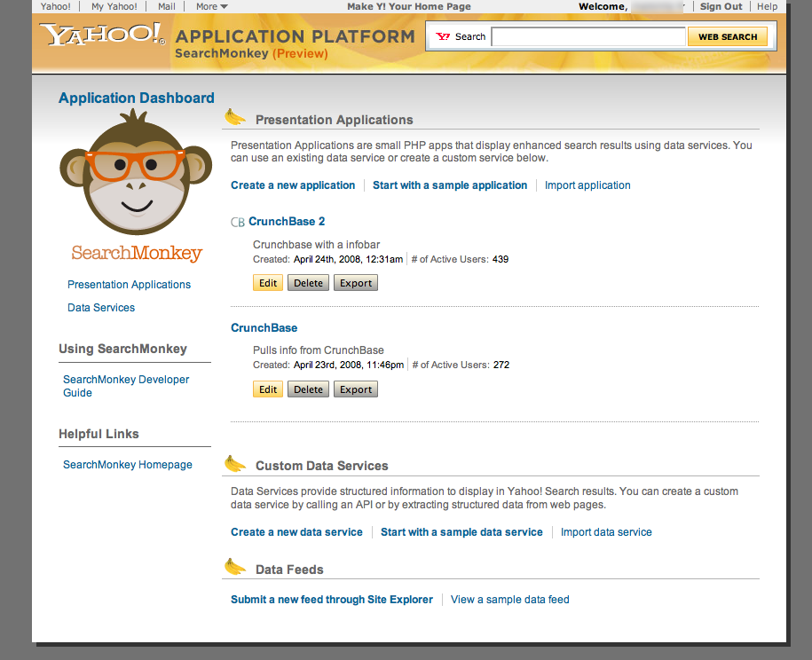The image size is (812, 660).
Task: Click the 'Crunchbase with a infobar' description
Action: point(317,245)
